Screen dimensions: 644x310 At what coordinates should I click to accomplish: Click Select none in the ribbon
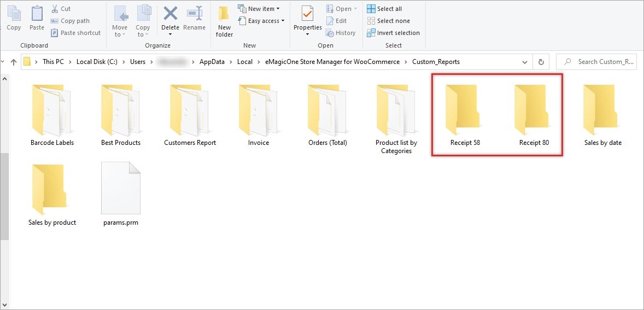[388, 21]
